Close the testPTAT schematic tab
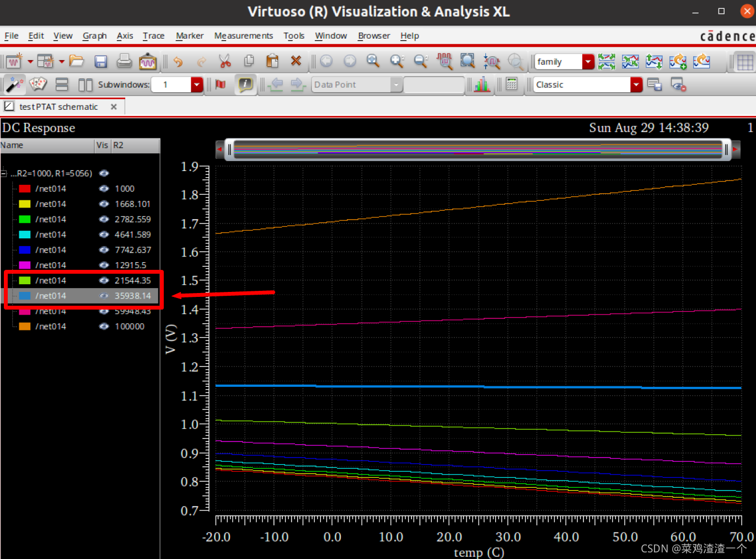The height and width of the screenshot is (559, 756). tap(114, 107)
